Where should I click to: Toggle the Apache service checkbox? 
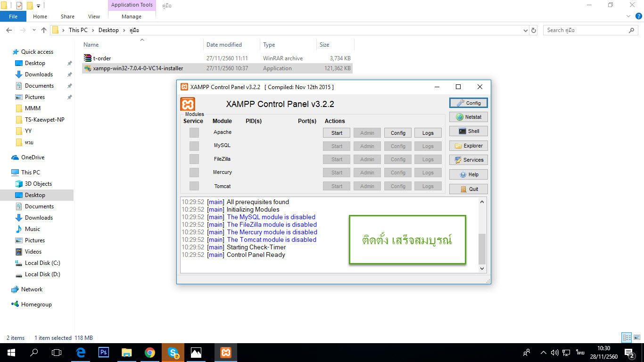click(x=194, y=132)
